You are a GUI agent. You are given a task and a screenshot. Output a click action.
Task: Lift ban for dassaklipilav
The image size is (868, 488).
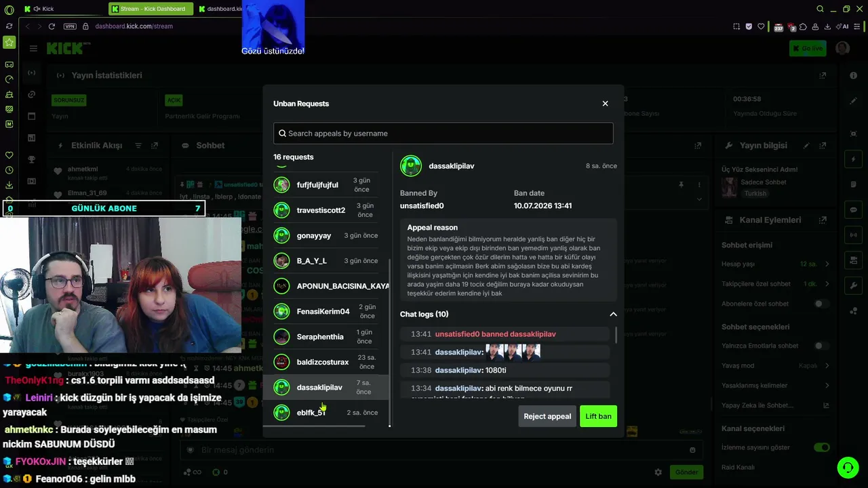[x=598, y=416]
